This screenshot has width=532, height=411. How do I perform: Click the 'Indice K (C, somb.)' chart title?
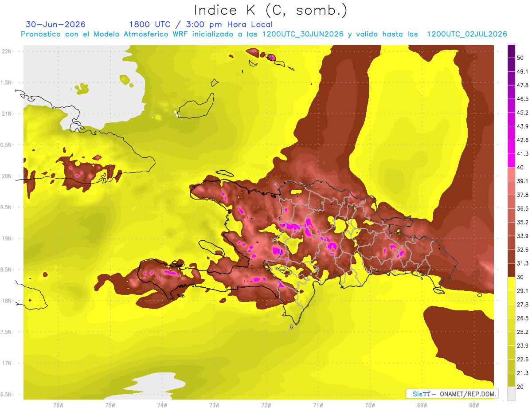point(271,10)
